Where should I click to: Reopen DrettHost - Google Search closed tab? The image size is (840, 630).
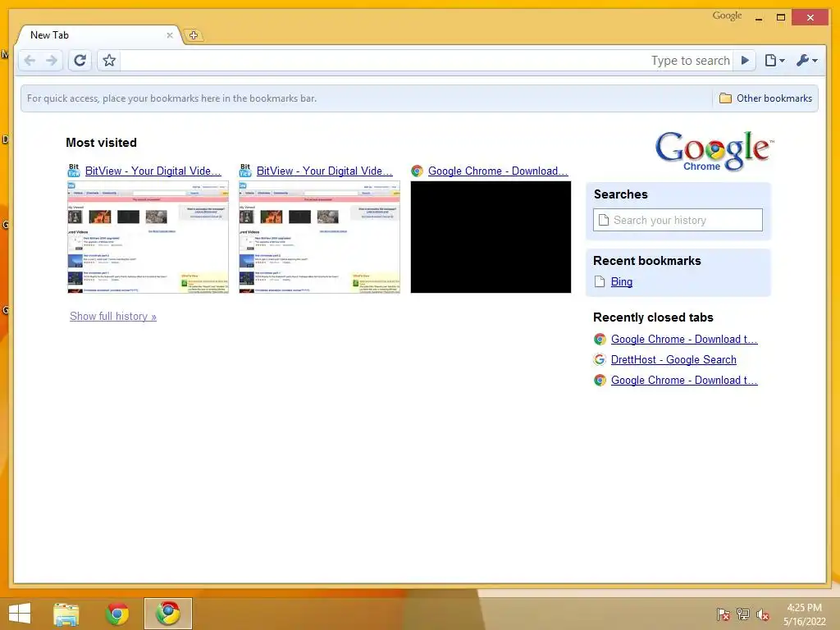tap(673, 359)
